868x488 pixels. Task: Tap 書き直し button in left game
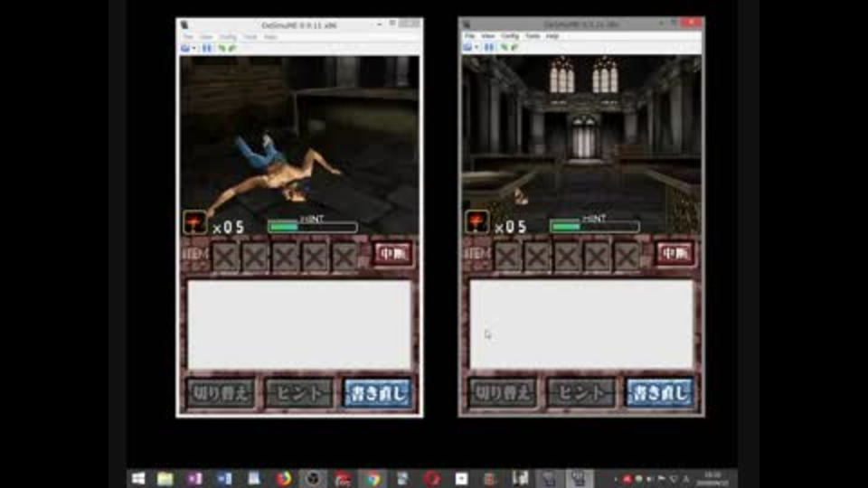click(378, 393)
